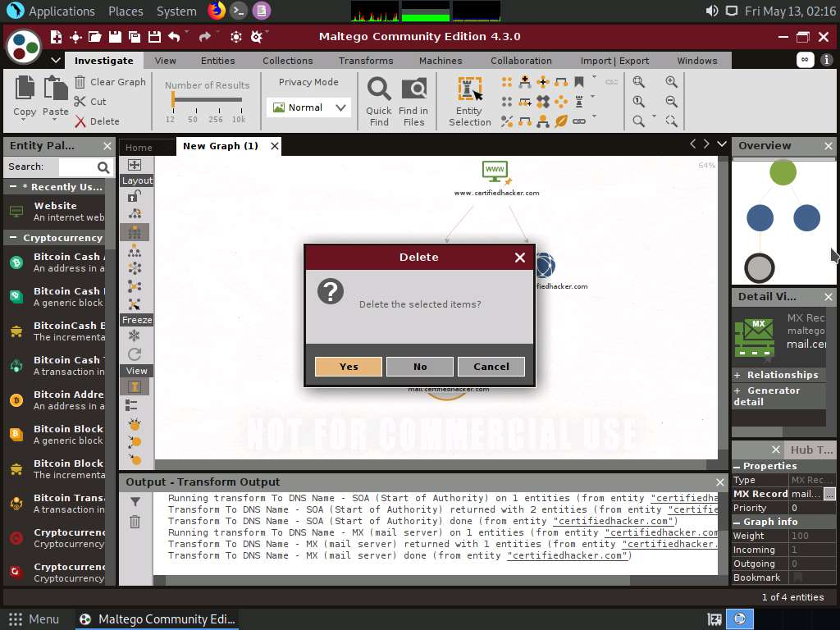Viewport: 840px width, 630px height.
Task: Click the Paste icon in the ribbon
Action: 56,88
